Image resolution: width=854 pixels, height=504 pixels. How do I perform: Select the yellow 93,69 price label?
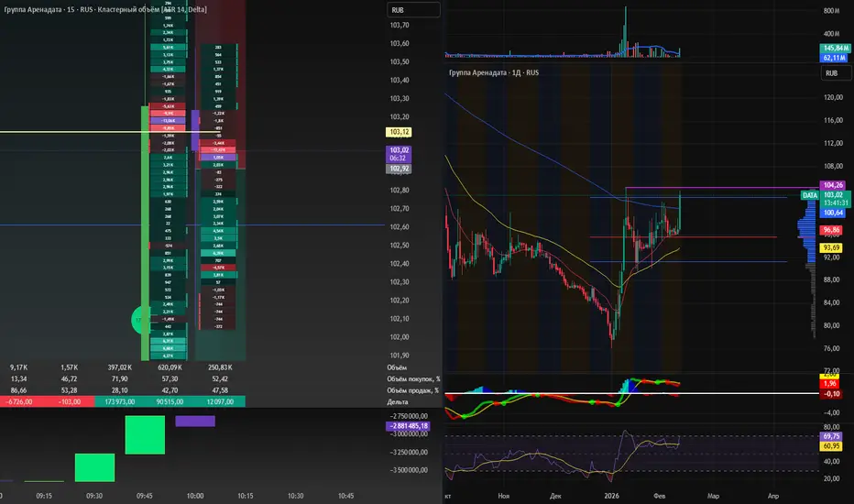tap(831, 248)
